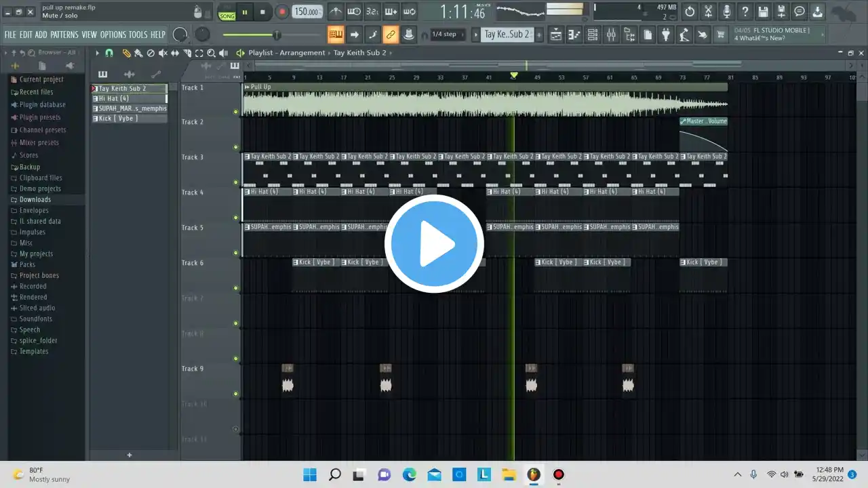Screen dimensions: 868x488
Task: Click the scissors audio editor icon
Action: click(708, 12)
